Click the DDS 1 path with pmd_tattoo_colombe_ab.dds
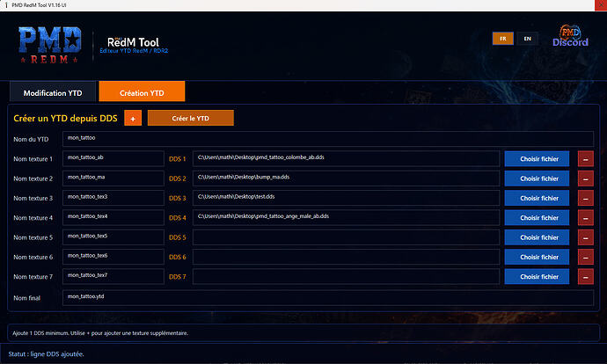 pos(346,158)
